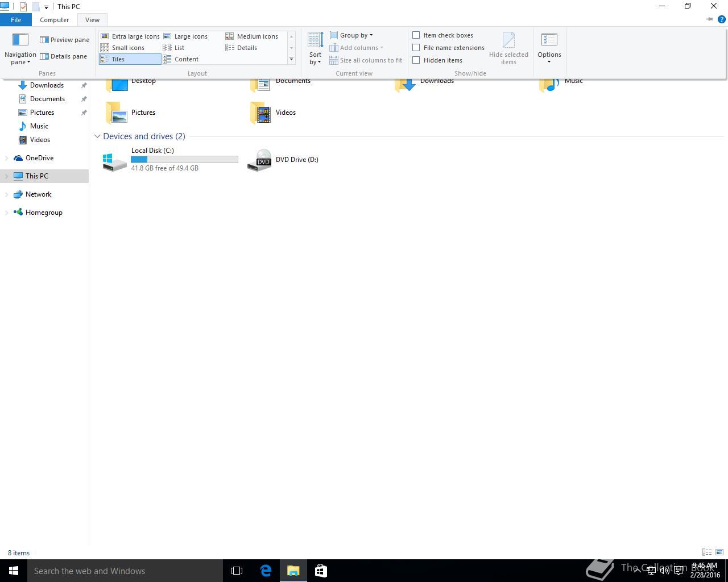Select Large icons layout
The width and height of the screenshot is (728, 582).
(185, 36)
